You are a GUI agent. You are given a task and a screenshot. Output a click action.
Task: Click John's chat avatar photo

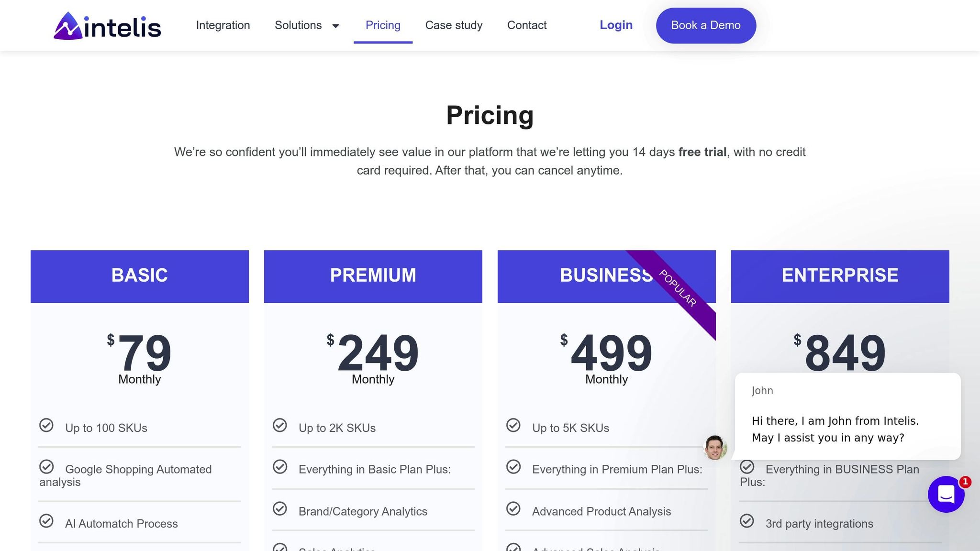click(715, 448)
